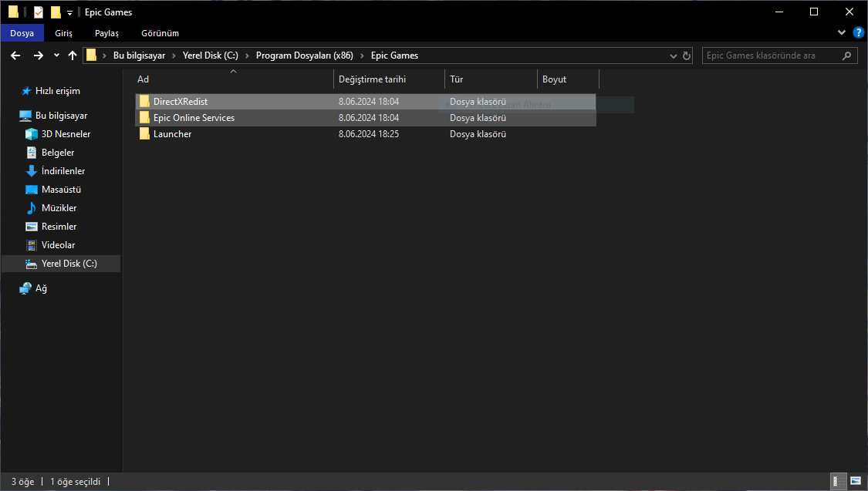Select the DirectXRedist folder name

[181, 101]
